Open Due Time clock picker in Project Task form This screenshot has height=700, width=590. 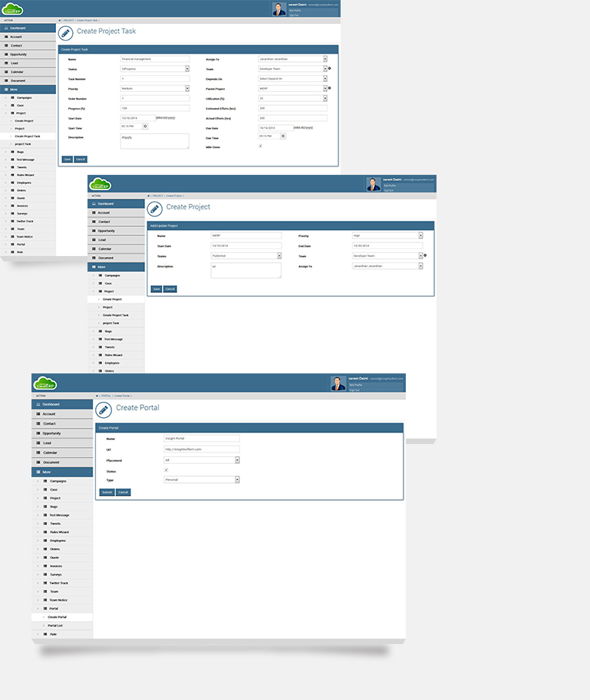[282, 136]
